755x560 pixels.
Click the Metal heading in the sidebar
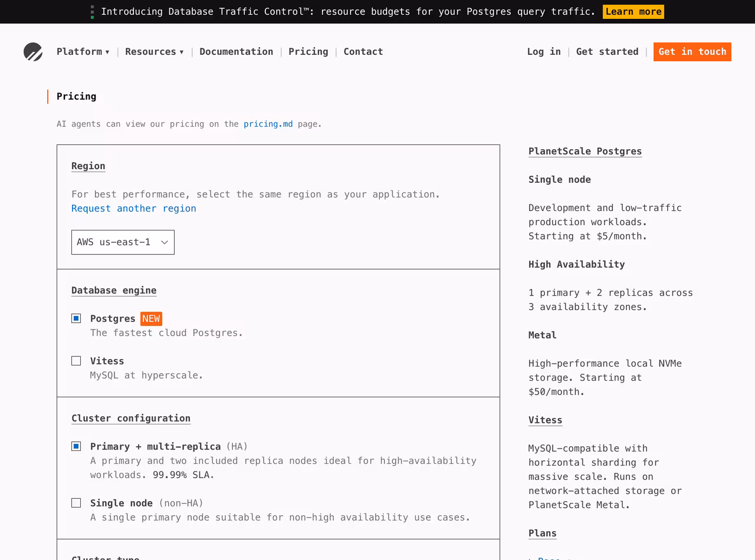click(x=543, y=335)
